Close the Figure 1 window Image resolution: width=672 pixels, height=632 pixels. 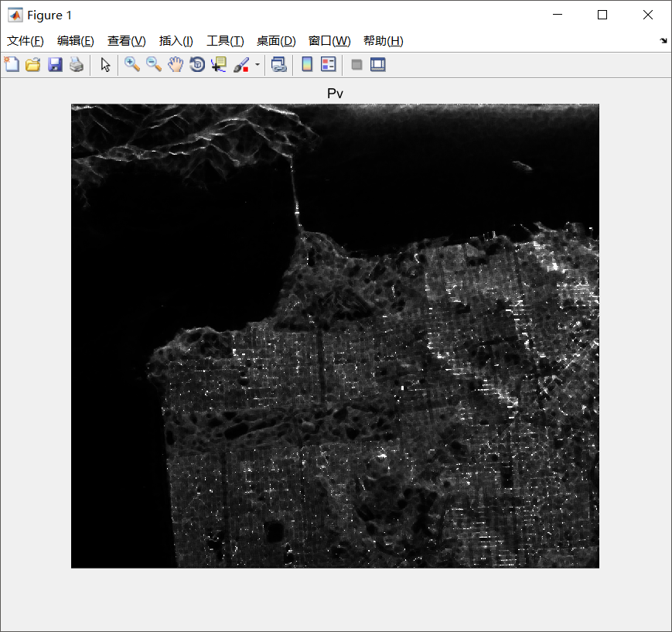(x=647, y=15)
